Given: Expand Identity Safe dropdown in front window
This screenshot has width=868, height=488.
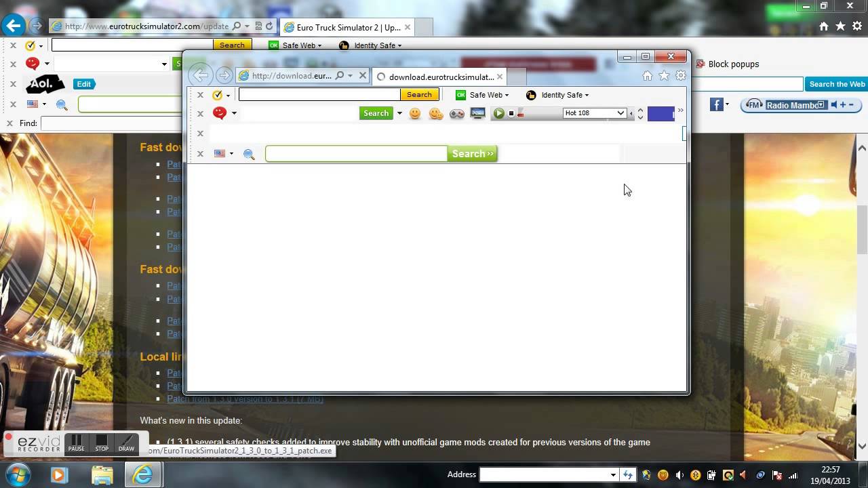Looking at the screenshot, I should pyautogui.click(x=587, y=96).
